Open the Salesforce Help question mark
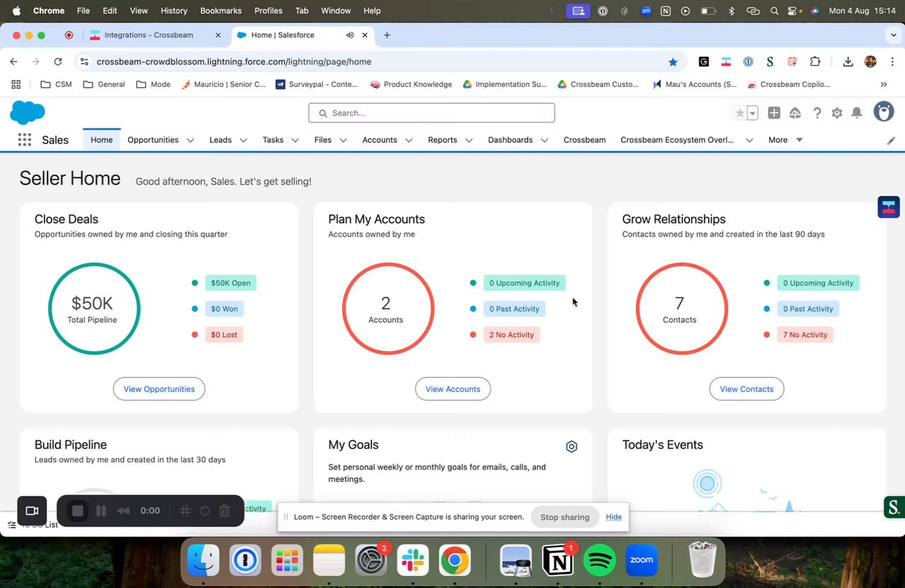The height and width of the screenshot is (588, 905). (x=817, y=113)
